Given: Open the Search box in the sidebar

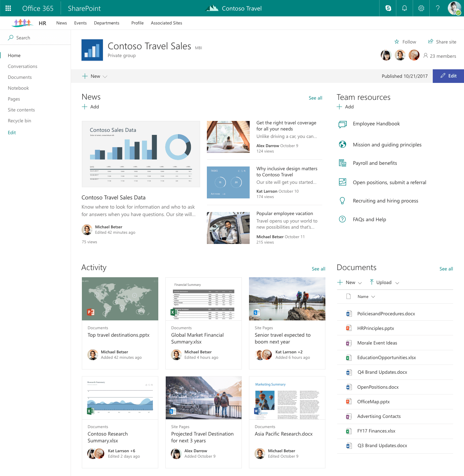Looking at the screenshot, I should (23, 37).
